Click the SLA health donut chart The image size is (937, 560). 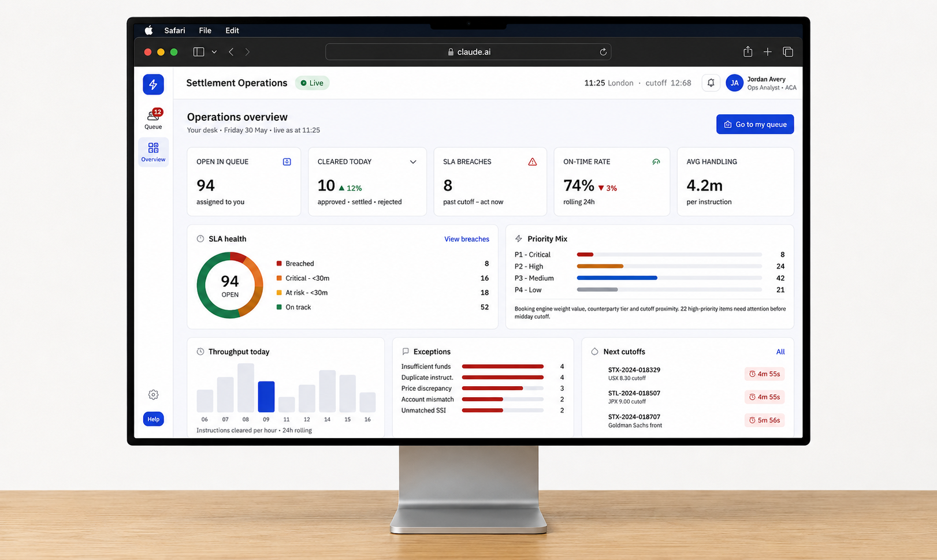point(230,285)
